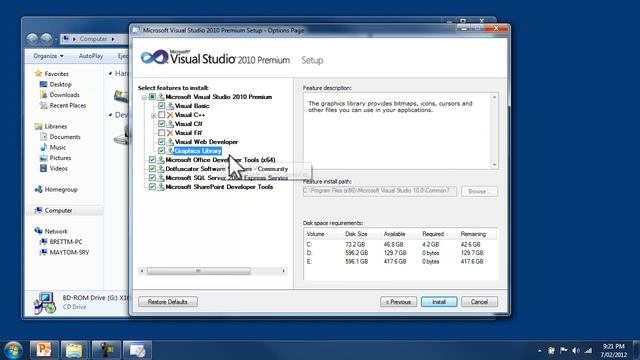
Task: Open File Explorer from the taskbar
Action: pos(74,350)
